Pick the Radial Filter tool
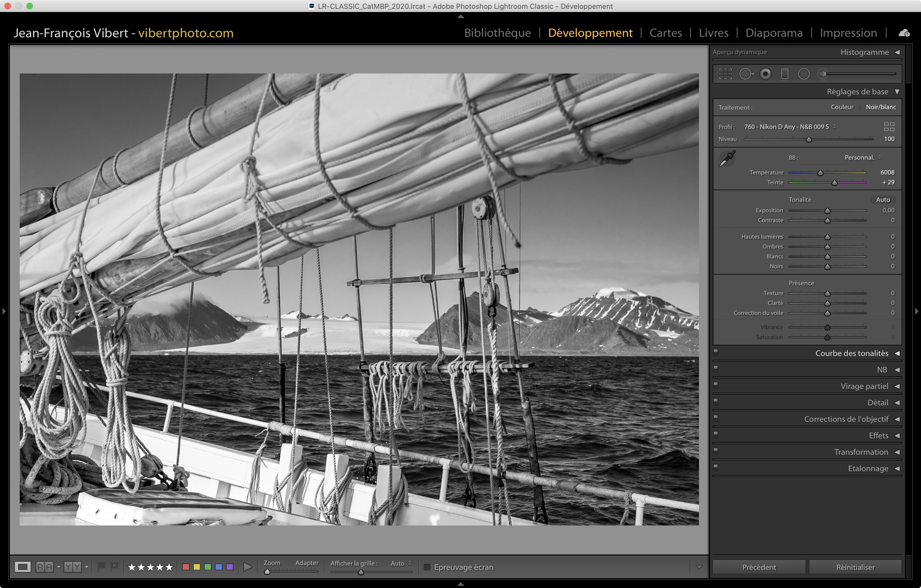Screen dimensions: 921x588 804,74
